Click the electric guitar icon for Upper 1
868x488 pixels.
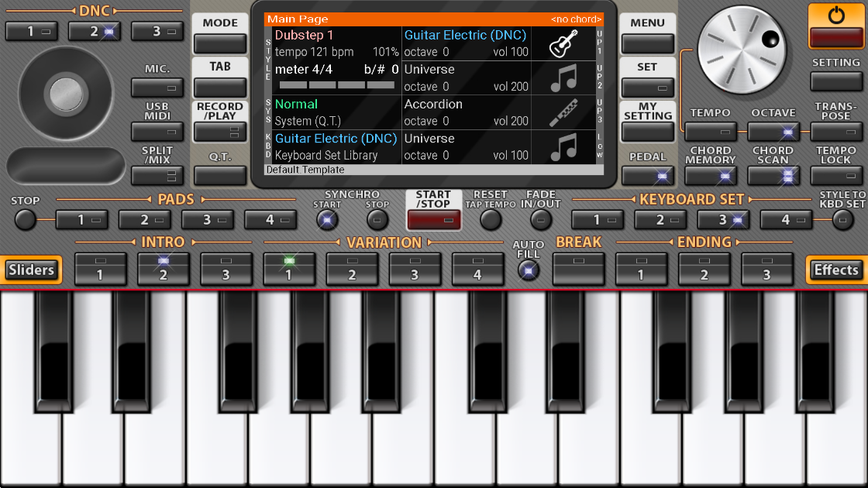563,44
